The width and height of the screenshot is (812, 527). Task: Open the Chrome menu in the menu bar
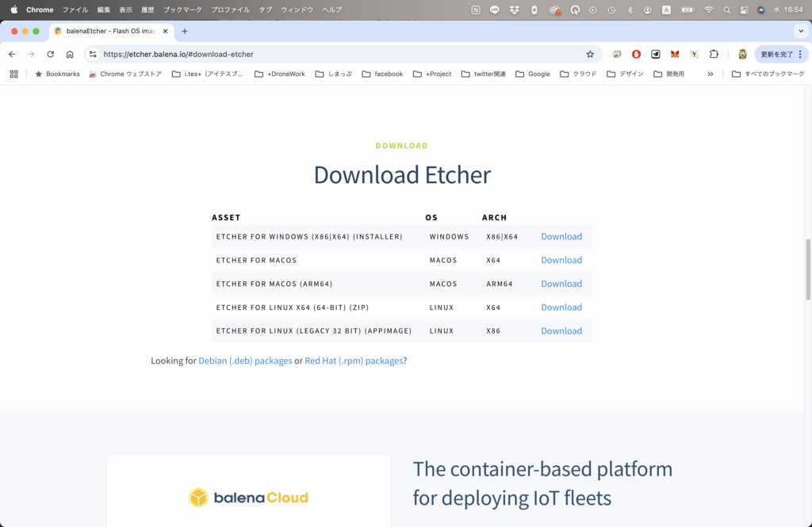(40, 10)
